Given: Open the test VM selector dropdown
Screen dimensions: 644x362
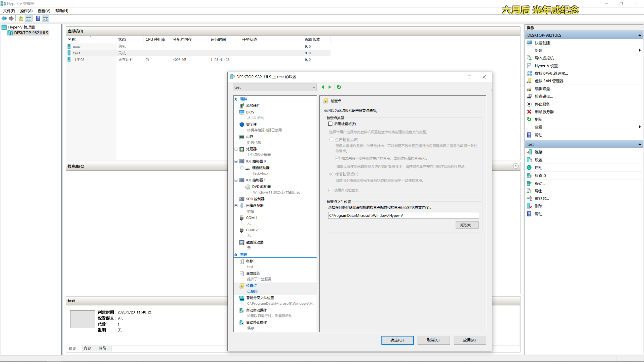Looking at the screenshot, I should pos(274,87).
